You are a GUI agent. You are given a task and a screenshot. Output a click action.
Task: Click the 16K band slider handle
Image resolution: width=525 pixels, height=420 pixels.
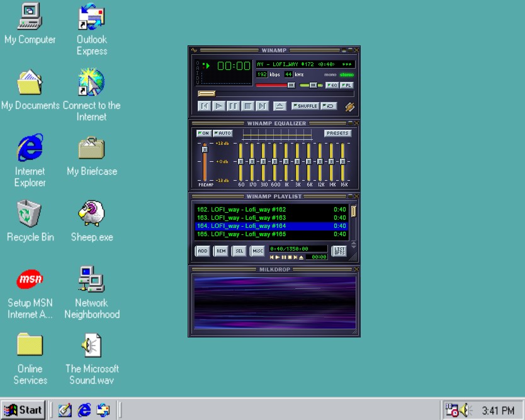[x=342, y=161]
